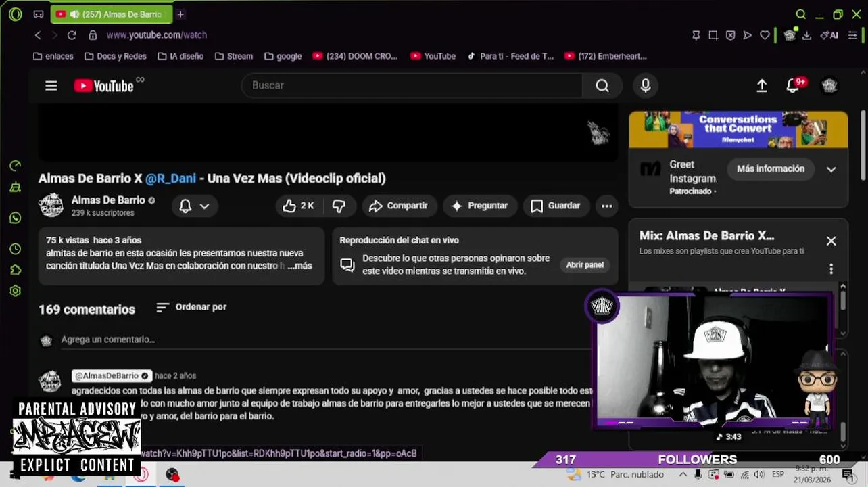Click Compartir share button
Screen dimensions: 868x487
399,206
